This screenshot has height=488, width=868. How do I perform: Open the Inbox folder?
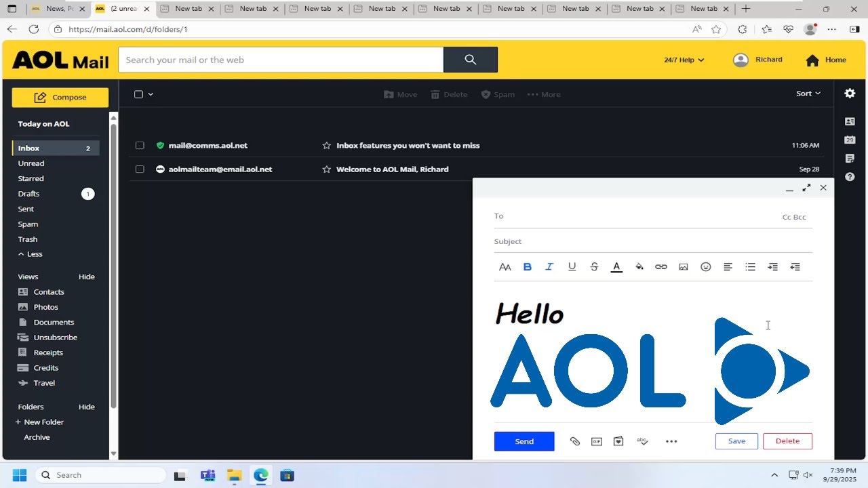[x=56, y=148]
